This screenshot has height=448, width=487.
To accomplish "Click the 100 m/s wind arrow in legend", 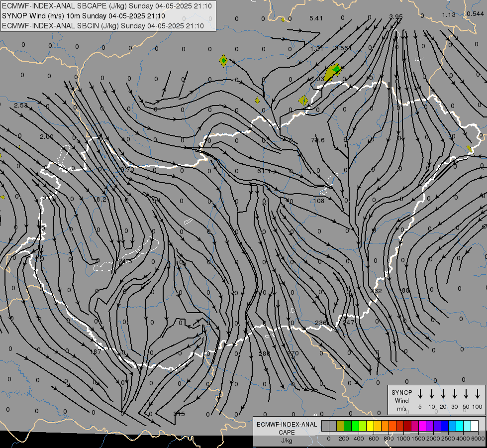I will 478,394.
